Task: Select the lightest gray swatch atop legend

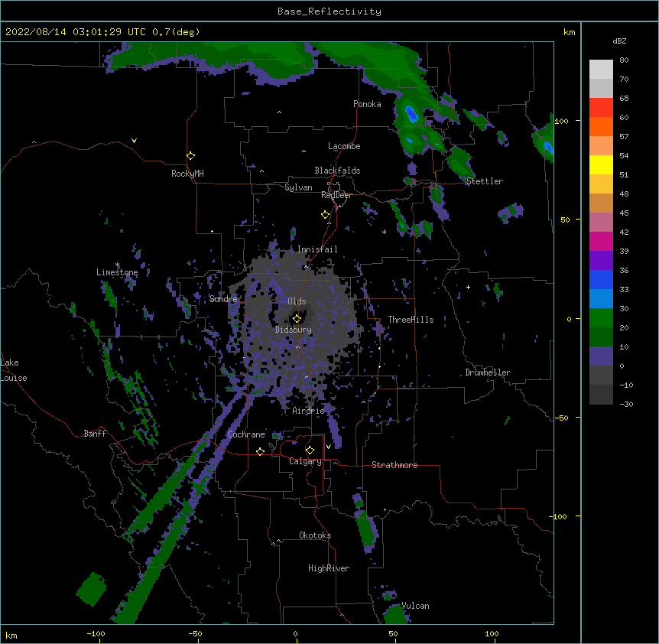Action: [x=601, y=70]
